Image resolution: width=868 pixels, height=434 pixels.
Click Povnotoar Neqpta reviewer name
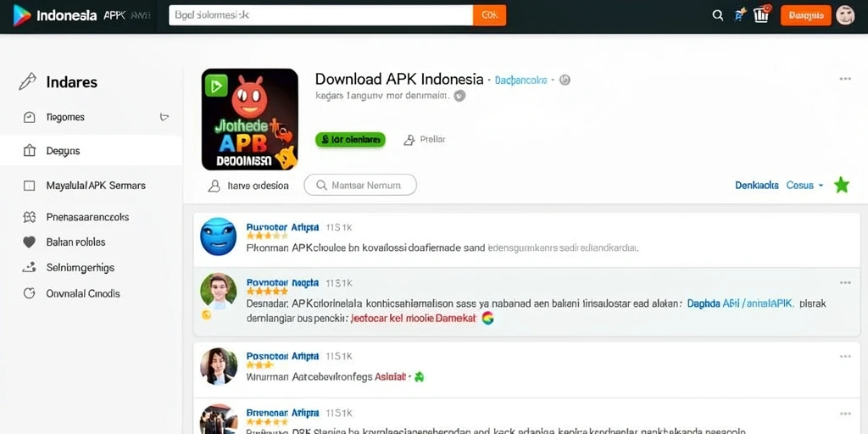click(x=282, y=282)
